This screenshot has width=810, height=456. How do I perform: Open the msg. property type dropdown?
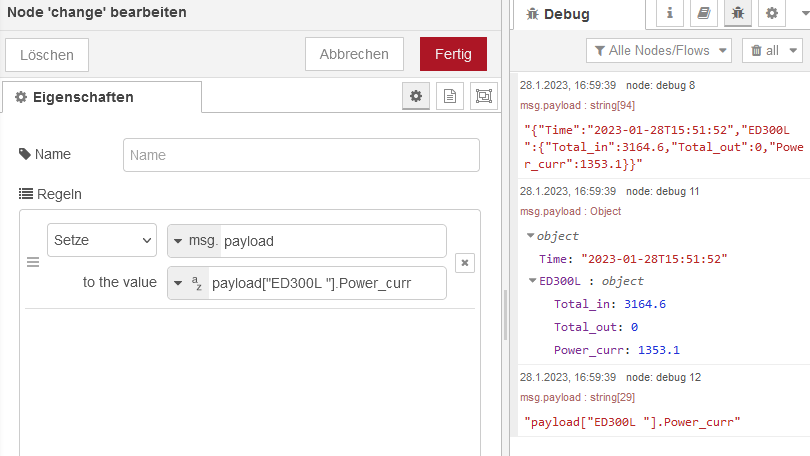(195, 241)
